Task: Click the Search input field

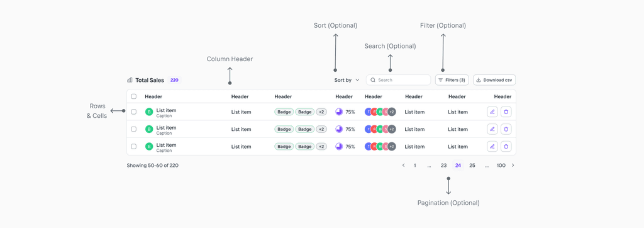Action: click(398, 80)
